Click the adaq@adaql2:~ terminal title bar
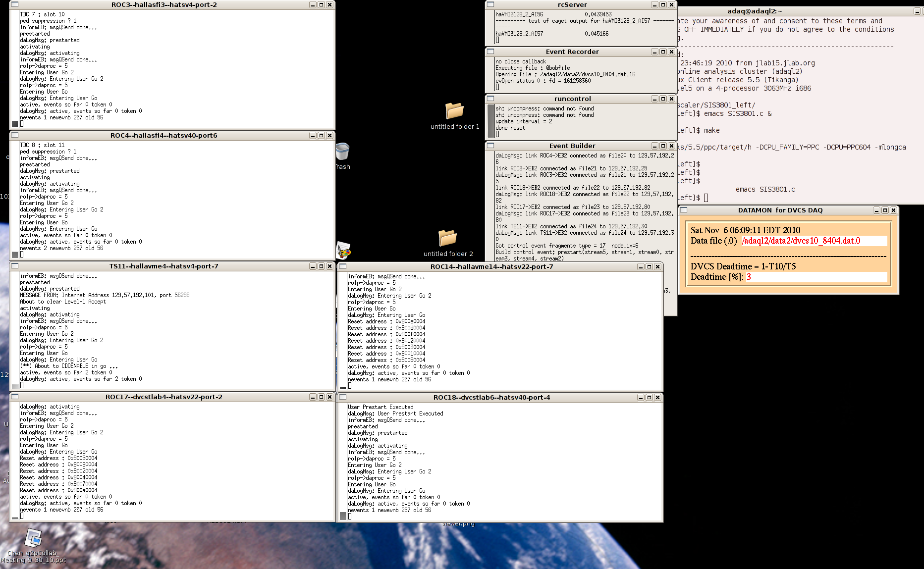 (755, 11)
